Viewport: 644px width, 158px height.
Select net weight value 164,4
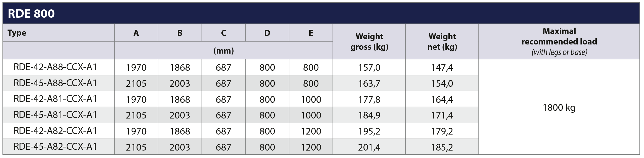[442, 99]
